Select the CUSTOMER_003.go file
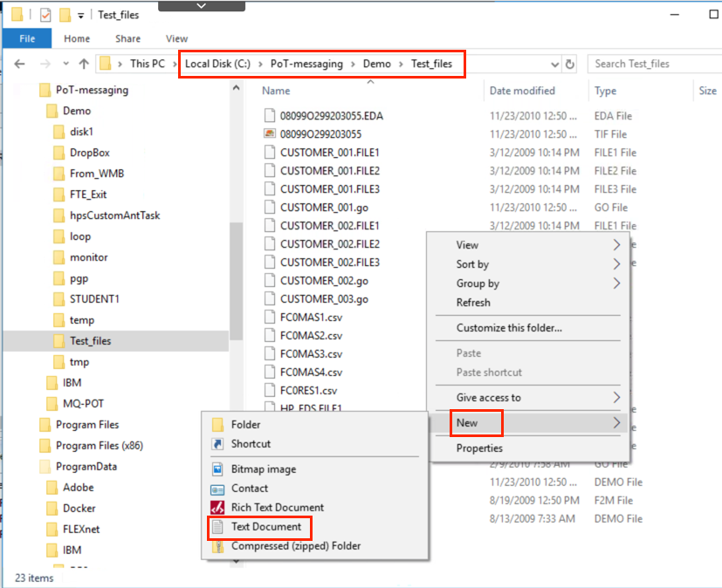This screenshot has height=588, width=722. pos(324,299)
